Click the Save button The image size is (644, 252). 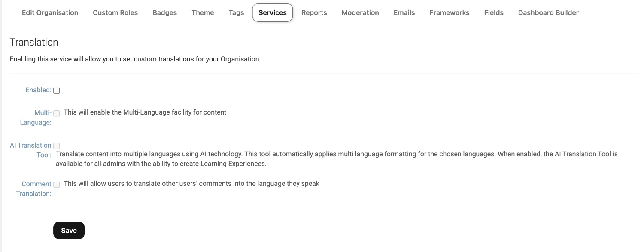tap(69, 231)
